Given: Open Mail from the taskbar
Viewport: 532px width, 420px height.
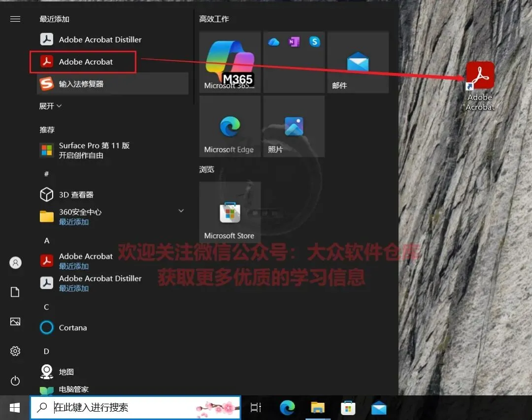Looking at the screenshot, I should coord(379,408).
